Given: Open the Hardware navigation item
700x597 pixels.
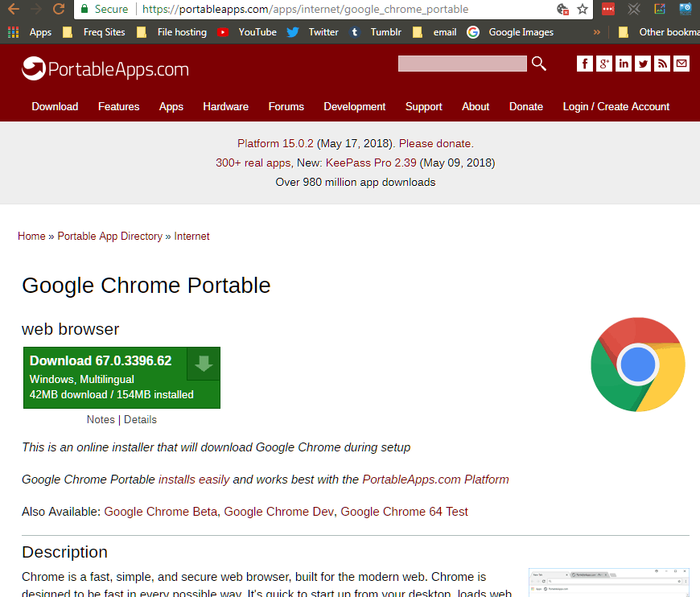Looking at the screenshot, I should point(226,107).
